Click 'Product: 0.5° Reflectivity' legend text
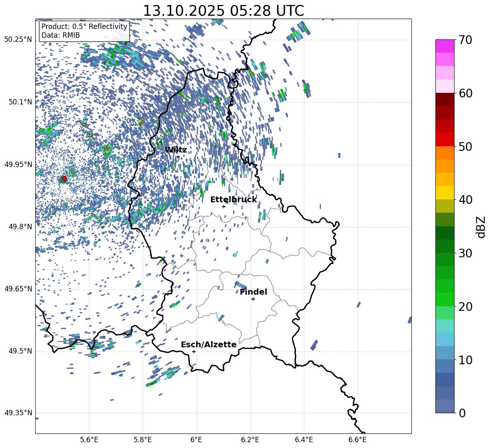491x448 pixels. (x=84, y=26)
